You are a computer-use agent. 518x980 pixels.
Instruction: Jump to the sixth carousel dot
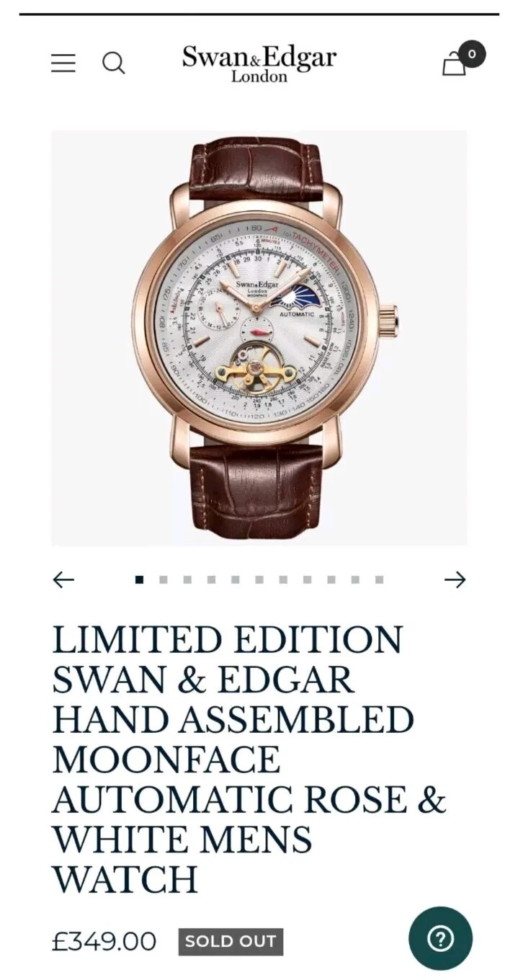tap(259, 579)
